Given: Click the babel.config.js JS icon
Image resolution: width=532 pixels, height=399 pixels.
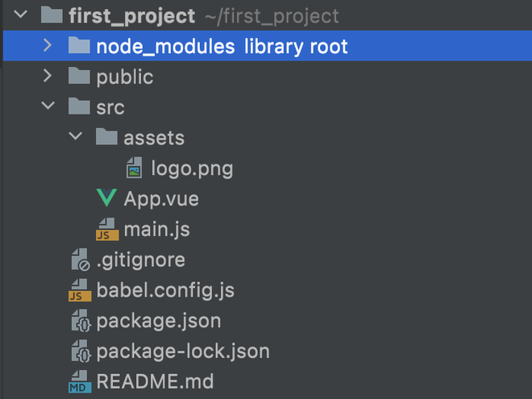Looking at the screenshot, I should click(x=79, y=291).
